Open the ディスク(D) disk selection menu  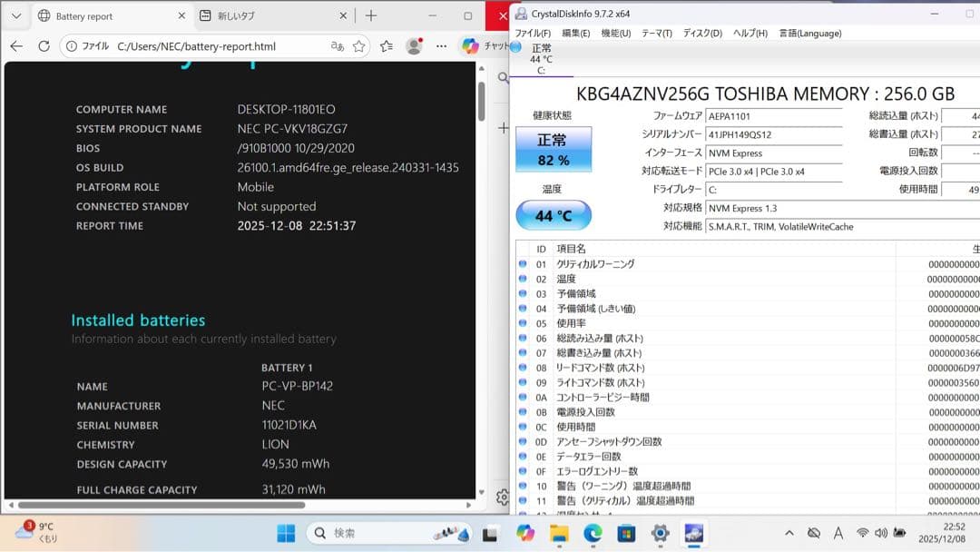(x=698, y=33)
